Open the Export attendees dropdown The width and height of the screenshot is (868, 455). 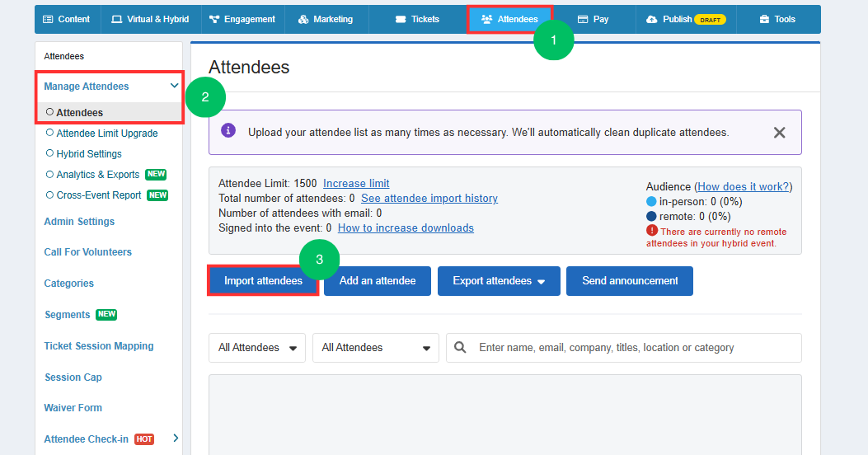pos(499,281)
